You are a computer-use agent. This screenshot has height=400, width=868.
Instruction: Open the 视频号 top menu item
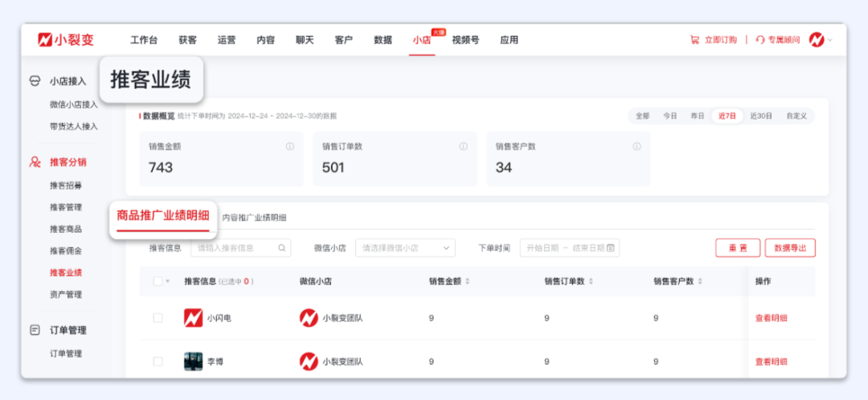(465, 39)
